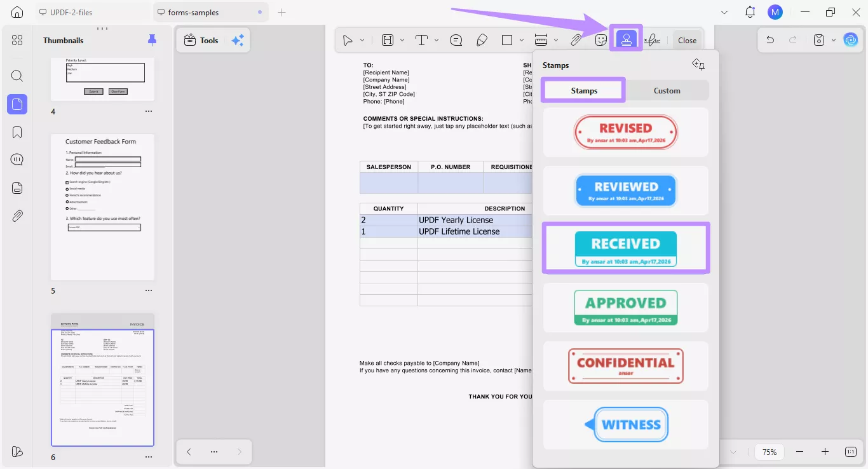Viewport: 868px width, 469px height.
Task: Select the Pencil drawing tool
Action: click(x=482, y=40)
